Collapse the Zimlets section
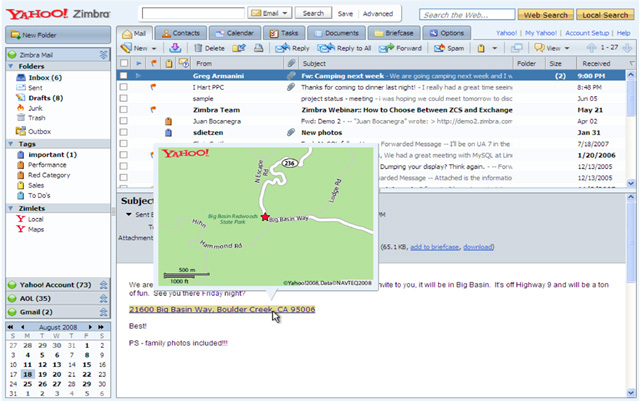Image resolution: width=640 pixels, height=402 pixels. [11, 208]
